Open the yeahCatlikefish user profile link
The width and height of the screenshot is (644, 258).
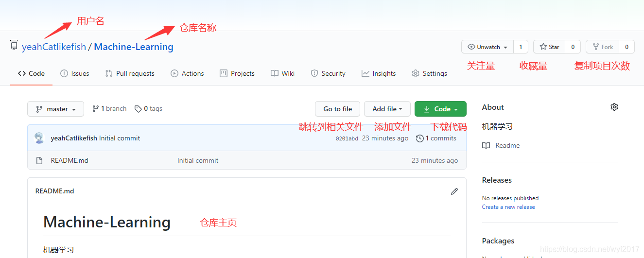click(54, 47)
